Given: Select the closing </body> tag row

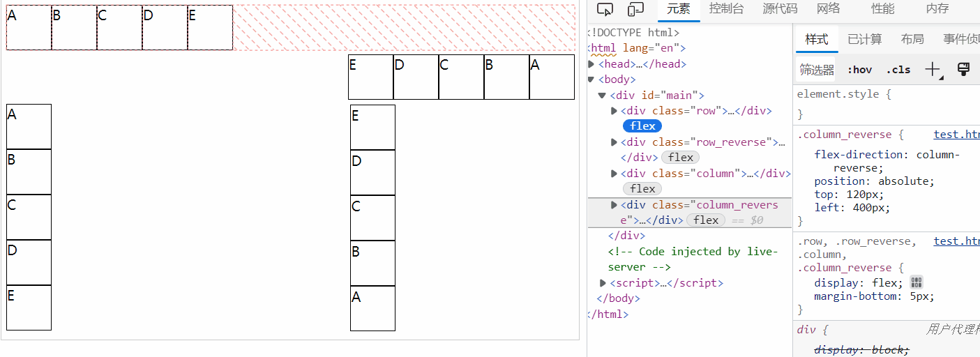Looking at the screenshot, I should point(619,298).
